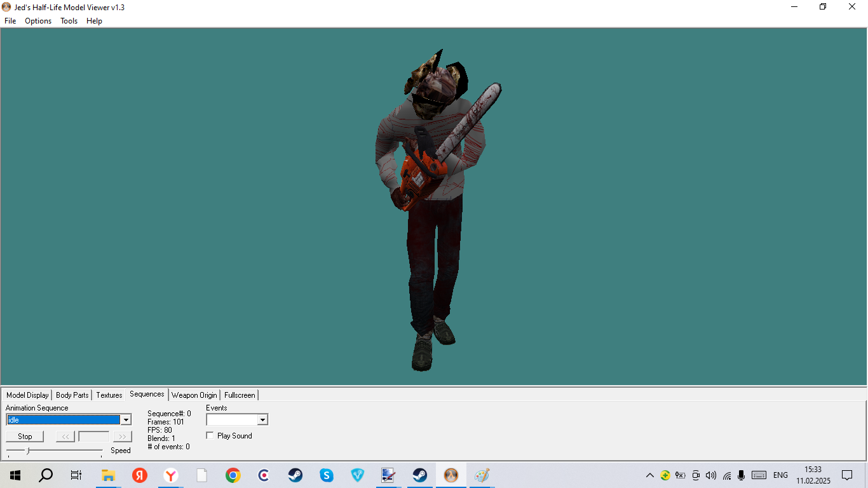Viewport: 868px width, 488px height.
Task: Click the previous frame << button
Action: [65, 437]
